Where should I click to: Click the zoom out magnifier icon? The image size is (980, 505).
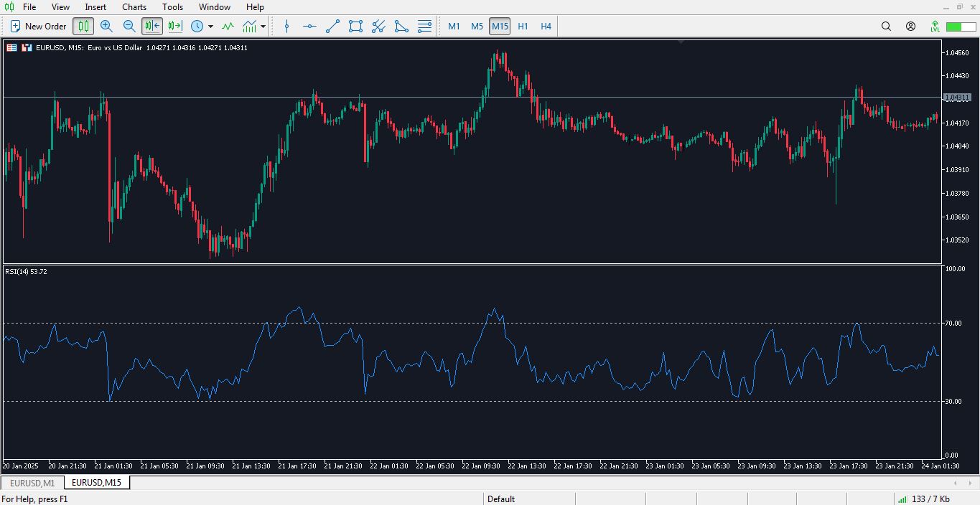point(129,27)
